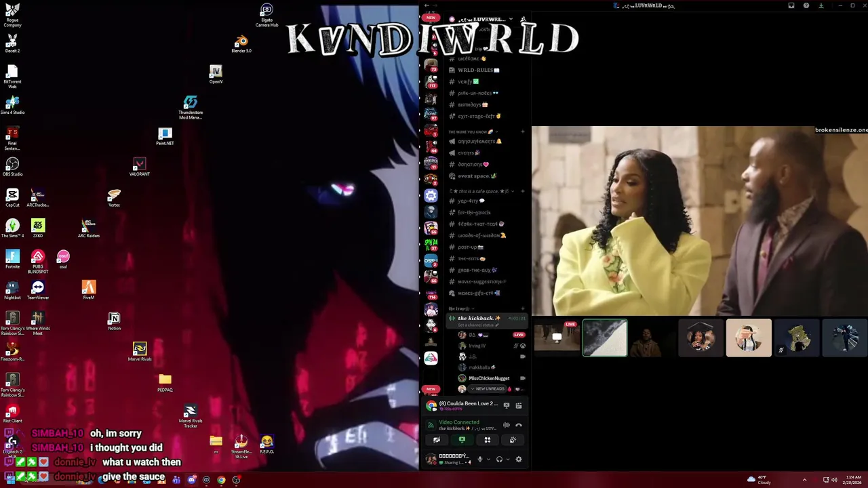Open Elgato Camera Hub desktop icon
The width and height of the screenshot is (868, 488).
(x=267, y=15)
